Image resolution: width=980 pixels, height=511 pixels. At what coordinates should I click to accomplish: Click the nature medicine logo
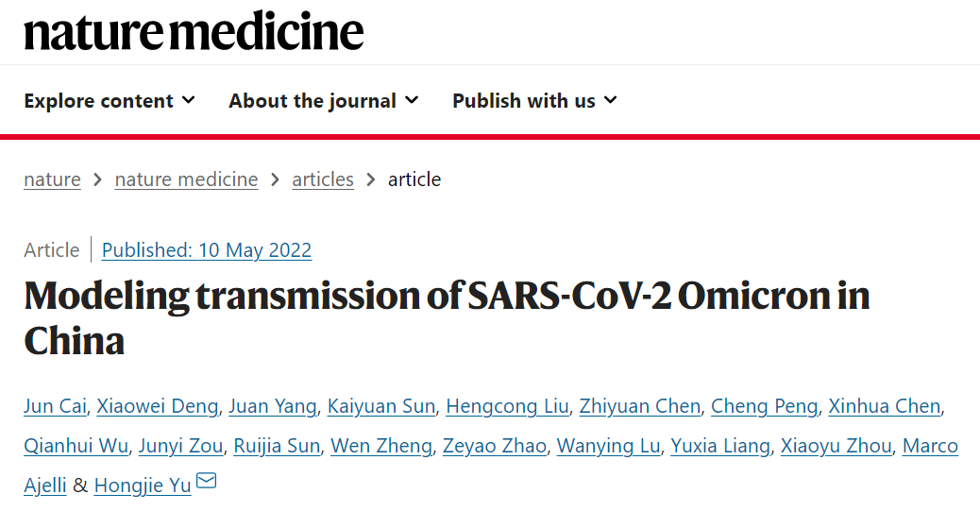194,31
